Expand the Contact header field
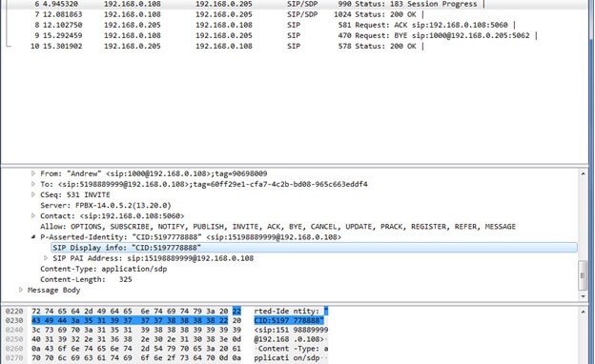The width and height of the screenshot is (595, 364). point(33,216)
